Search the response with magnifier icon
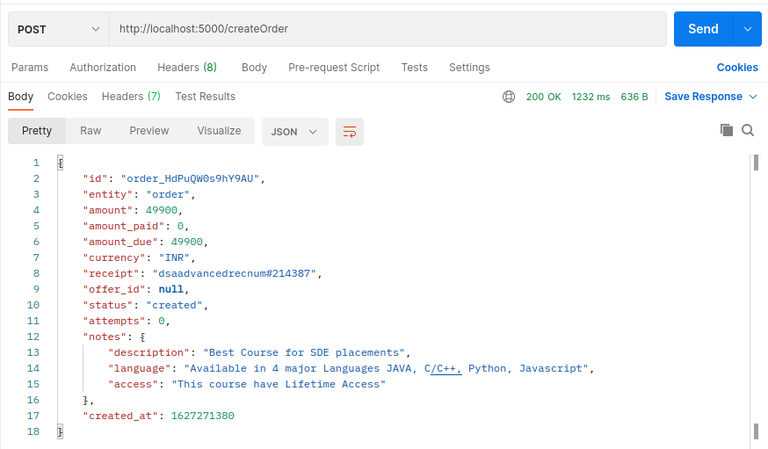Viewport: 768px width, 449px height. (x=748, y=130)
